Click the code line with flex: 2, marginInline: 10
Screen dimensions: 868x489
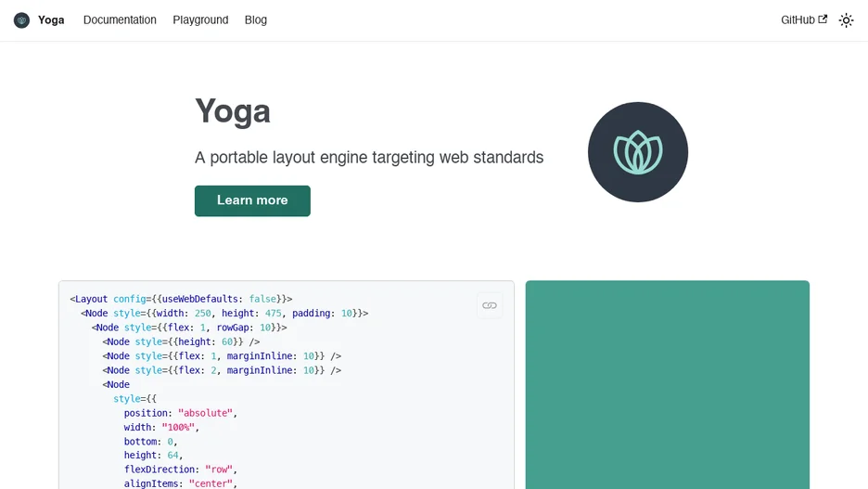[222, 370]
